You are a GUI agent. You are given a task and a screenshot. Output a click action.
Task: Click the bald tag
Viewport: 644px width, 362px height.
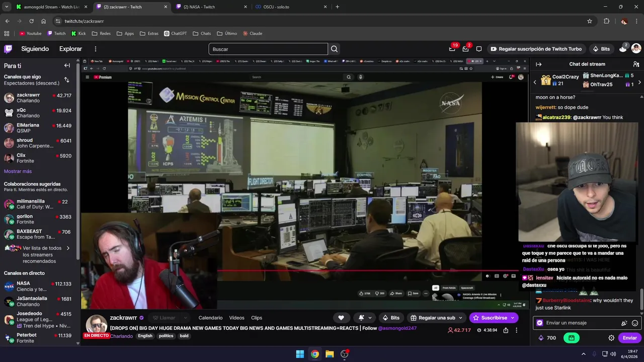tap(184, 336)
